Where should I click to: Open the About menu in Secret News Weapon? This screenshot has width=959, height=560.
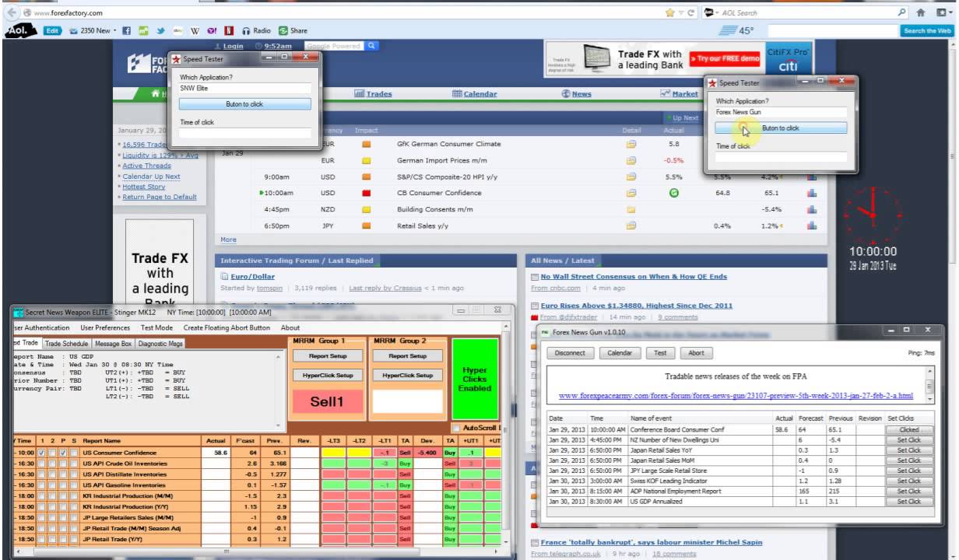coord(290,328)
